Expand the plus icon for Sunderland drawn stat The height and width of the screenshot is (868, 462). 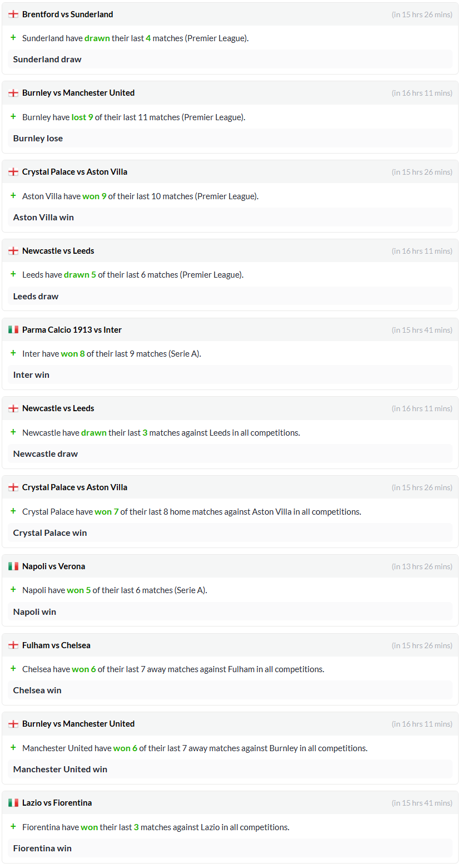[x=13, y=38]
